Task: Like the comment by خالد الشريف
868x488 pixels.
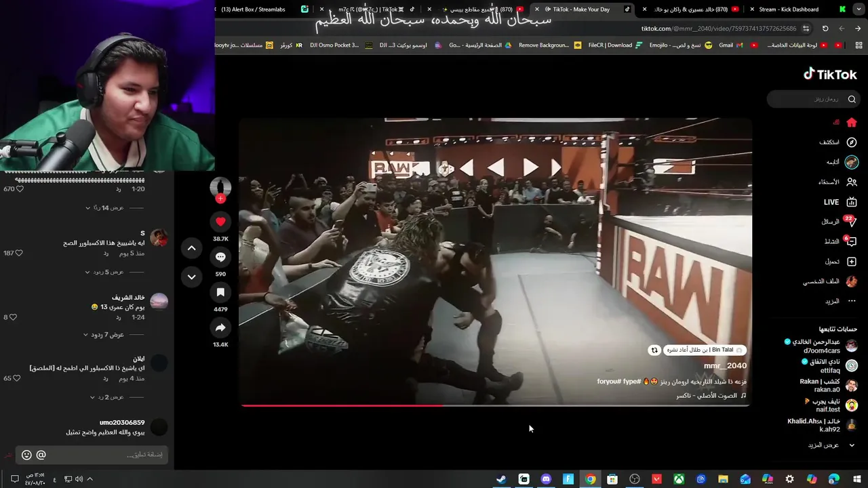Action: click(13, 317)
